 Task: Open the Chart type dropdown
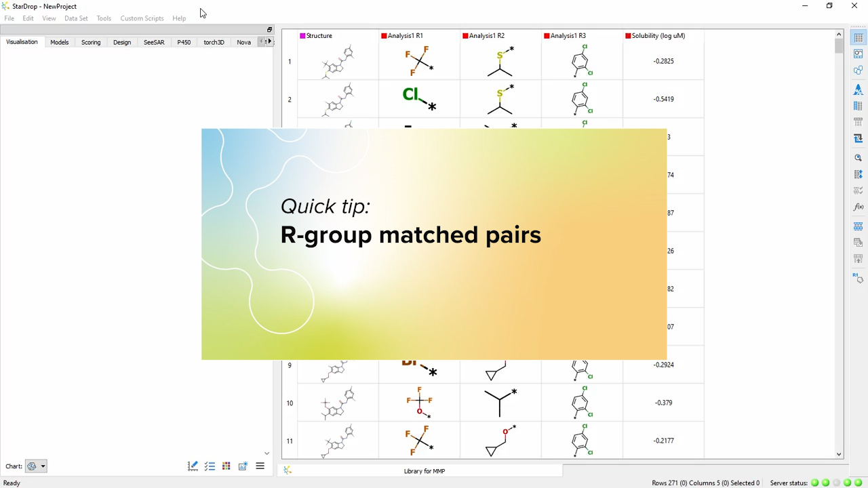point(36,466)
